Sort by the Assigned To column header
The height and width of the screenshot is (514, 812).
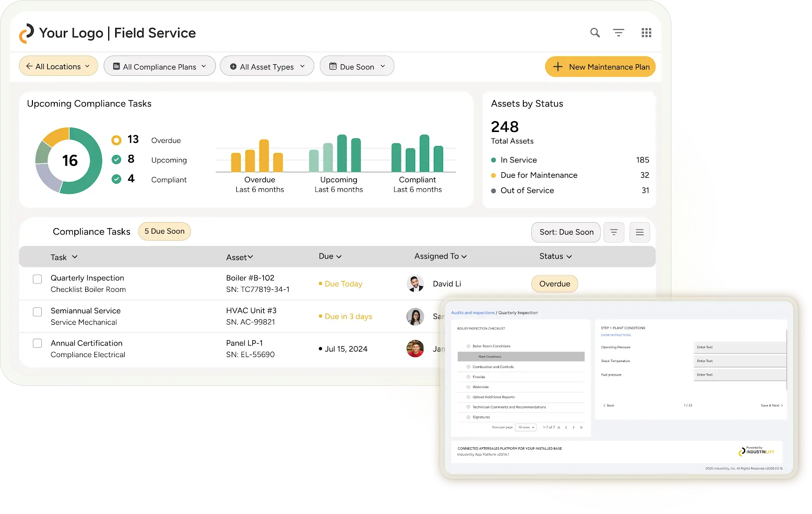pyautogui.click(x=440, y=257)
